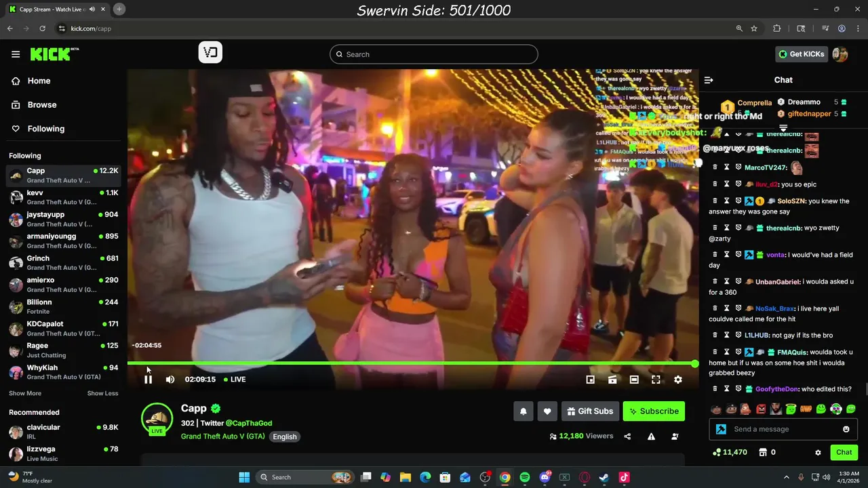Seek on the green progress bar

coord(412,364)
